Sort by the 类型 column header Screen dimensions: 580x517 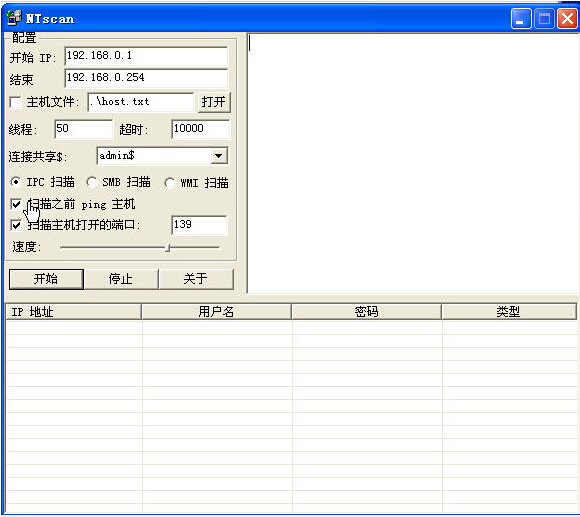pos(509,312)
